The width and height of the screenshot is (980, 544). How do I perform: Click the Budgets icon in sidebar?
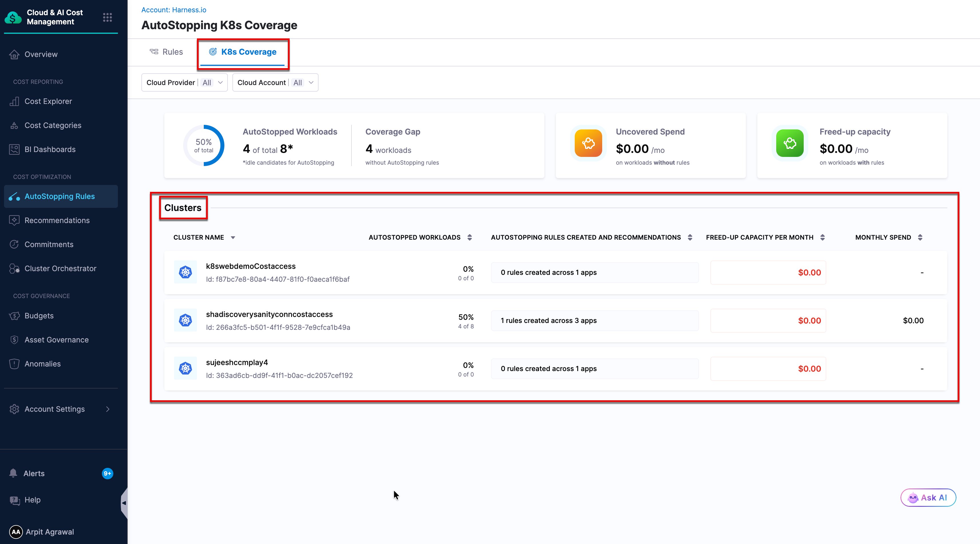[x=14, y=316]
